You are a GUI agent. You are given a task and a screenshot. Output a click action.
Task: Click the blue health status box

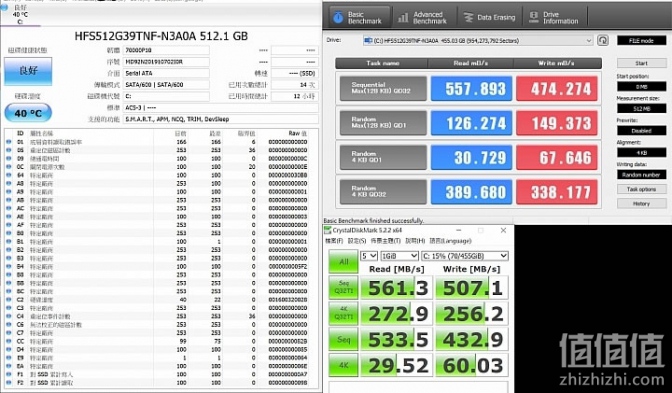28,71
